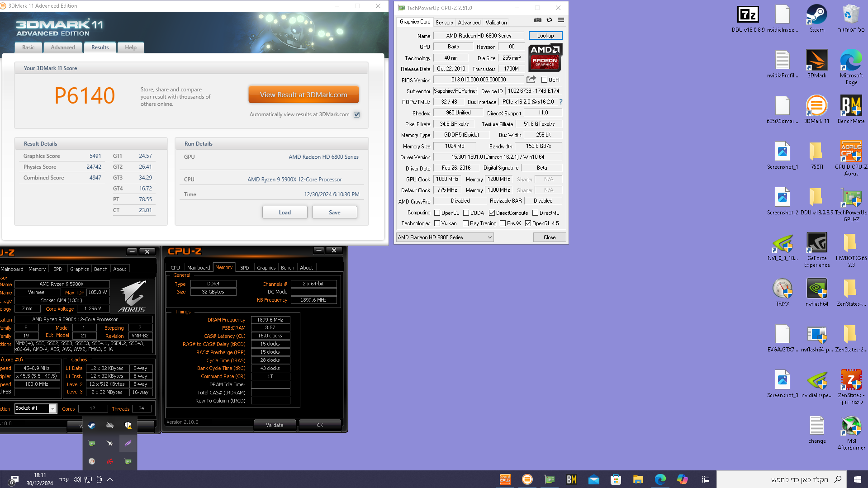Switch to Advanced tab in 3DMark 11
Viewport: 868px width, 488px height.
tap(63, 47)
